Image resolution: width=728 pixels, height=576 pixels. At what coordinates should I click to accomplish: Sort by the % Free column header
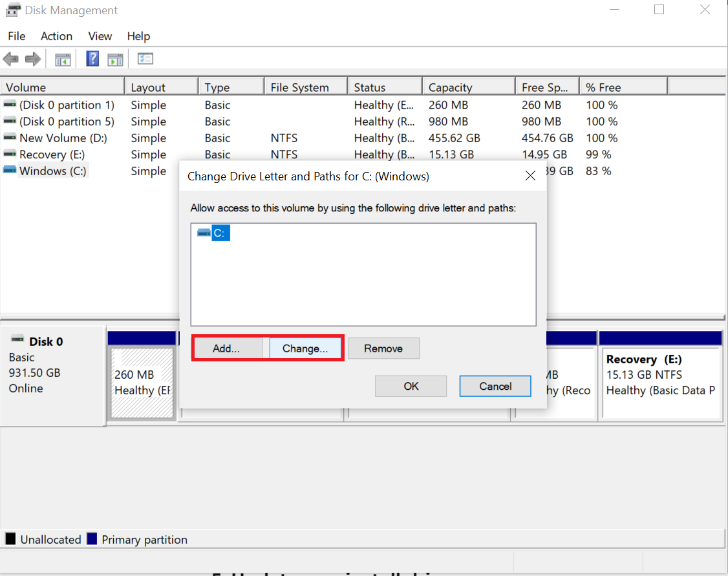[623, 87]
